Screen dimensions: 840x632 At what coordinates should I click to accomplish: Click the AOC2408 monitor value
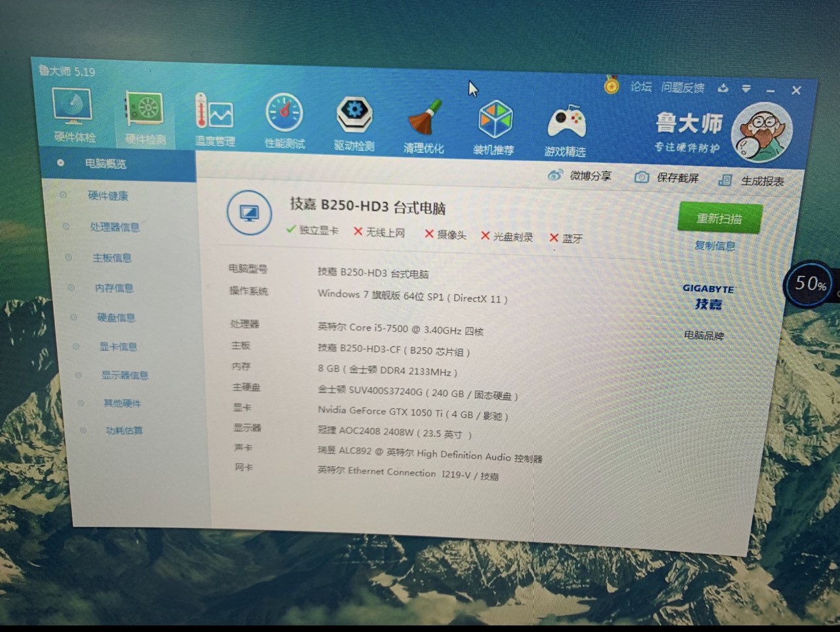tap(394, 433)
